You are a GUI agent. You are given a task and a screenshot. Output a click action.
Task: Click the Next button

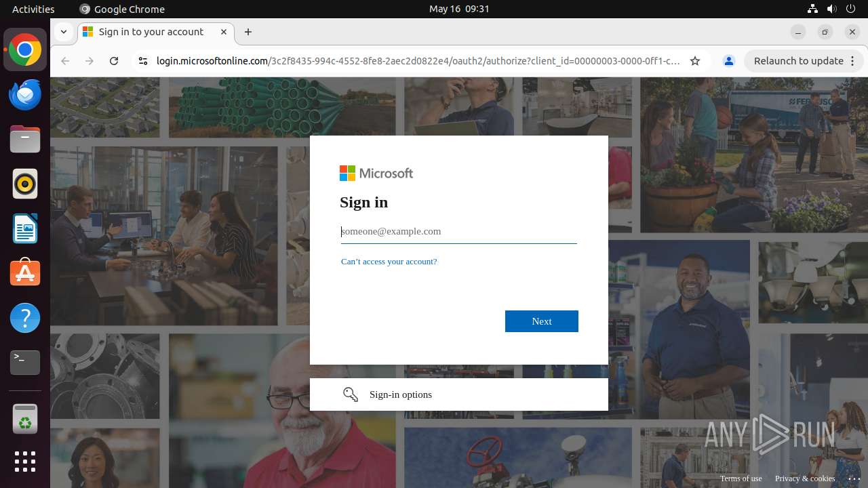tap(542, 321)
